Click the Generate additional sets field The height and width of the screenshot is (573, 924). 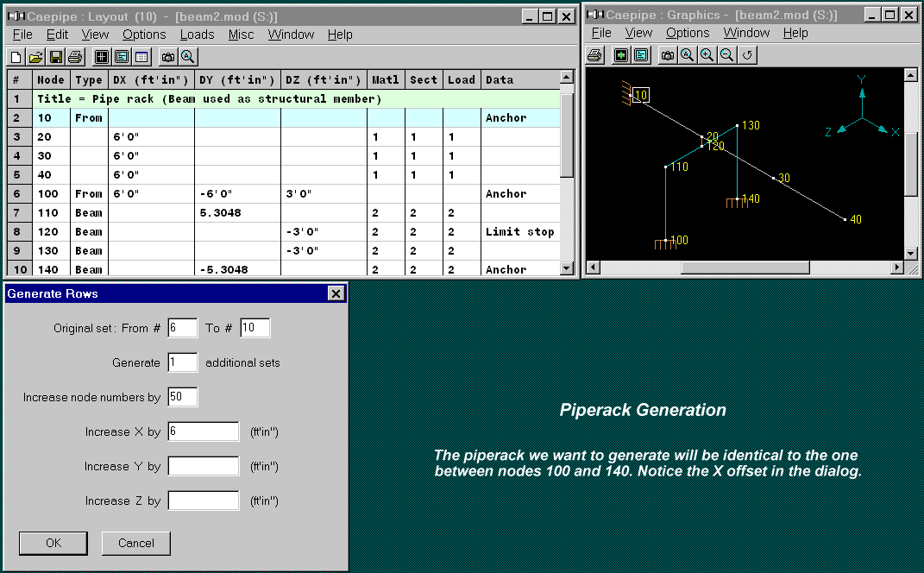(183, 362)
